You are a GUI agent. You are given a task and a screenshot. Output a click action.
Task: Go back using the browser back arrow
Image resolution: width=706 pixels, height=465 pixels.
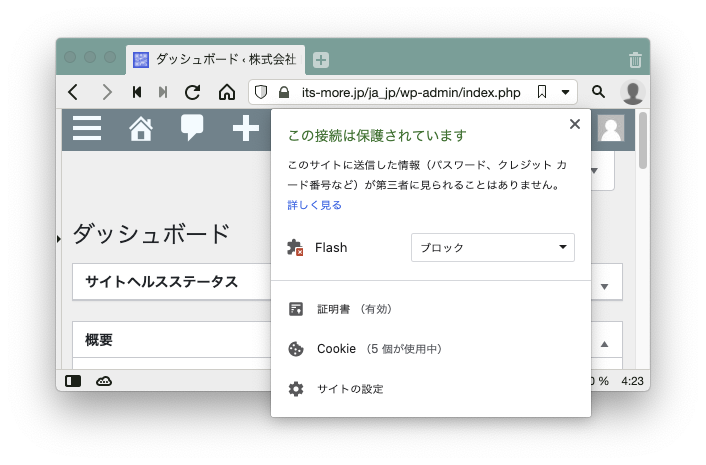point(73,92)
